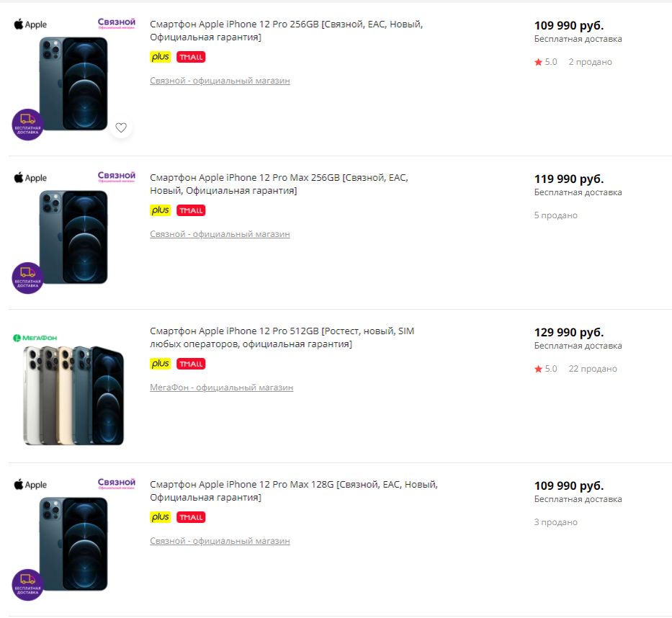Click the 5.0 rating of the first product
672x618 pixels.
tap(550, 62)
